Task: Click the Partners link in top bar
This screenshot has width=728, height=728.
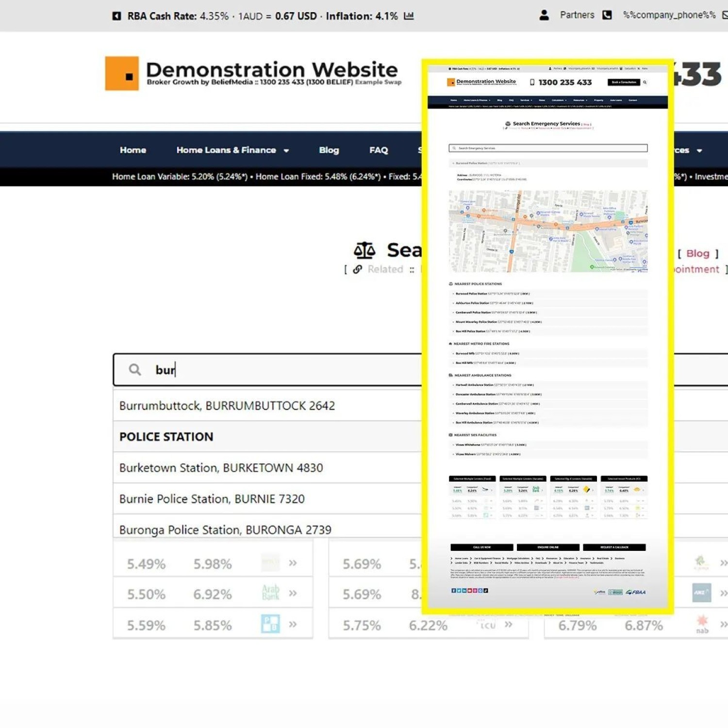Action: (577, 15)
